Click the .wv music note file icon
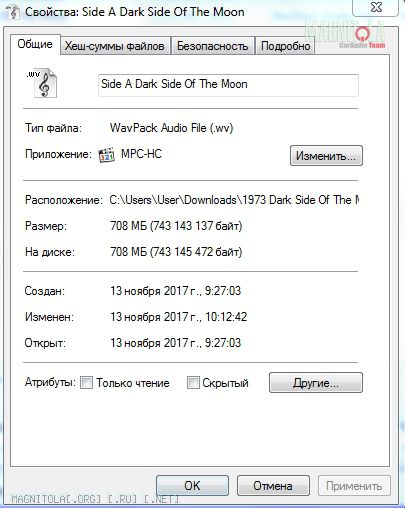Image resolution: width=405 pixels, height=508 pixels. tap(43, 83)
